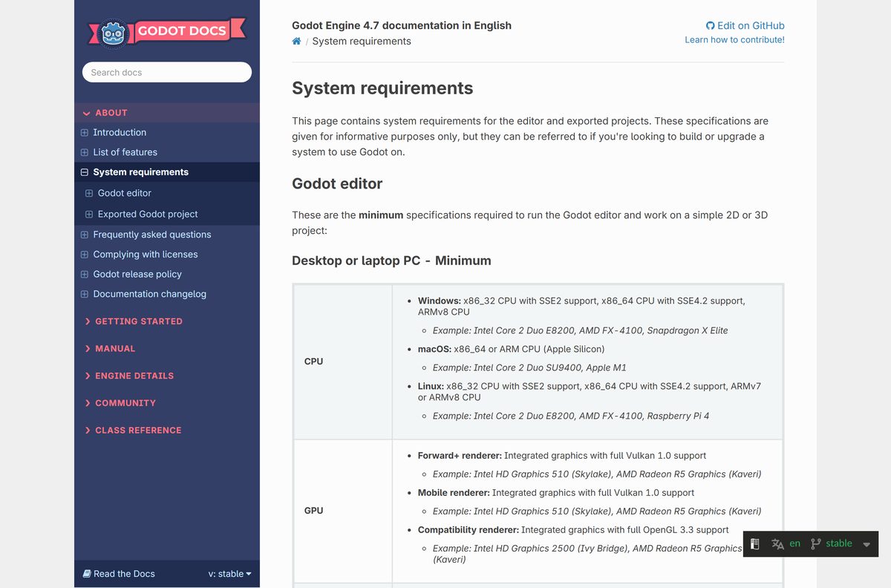Click the Intel HD Graphics 2500 (Ivy Bridge) example

(x=587, y=554)
